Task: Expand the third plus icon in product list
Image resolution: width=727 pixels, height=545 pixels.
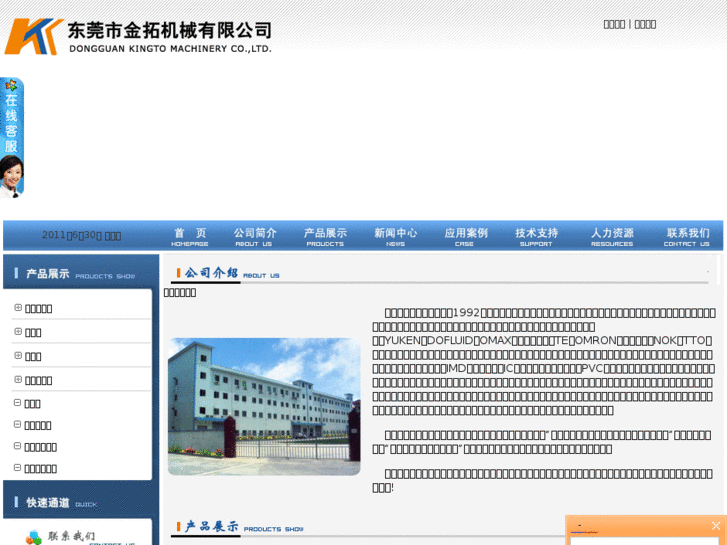Action: coord(18,356)
